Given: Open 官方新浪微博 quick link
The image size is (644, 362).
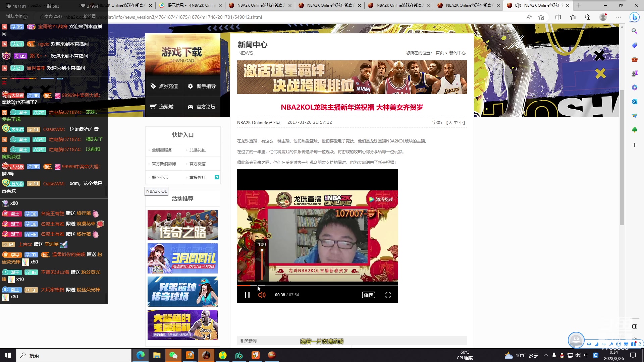Looking at the screenshot, I should click(164, 164).
